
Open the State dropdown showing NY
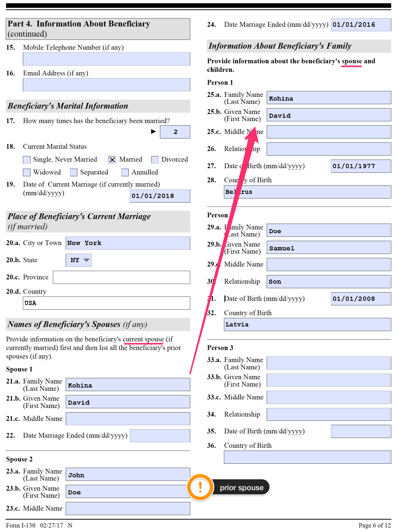(x=79, y=260)
